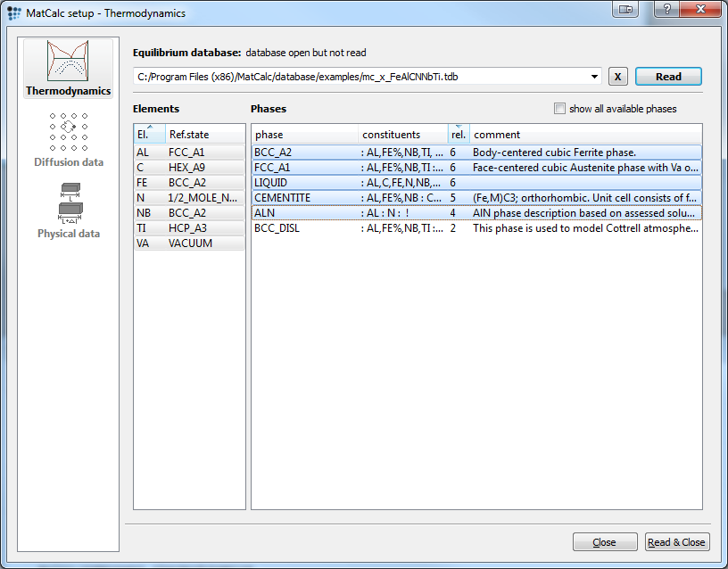
Task: Click the phase column header
Action: point(304,135)
